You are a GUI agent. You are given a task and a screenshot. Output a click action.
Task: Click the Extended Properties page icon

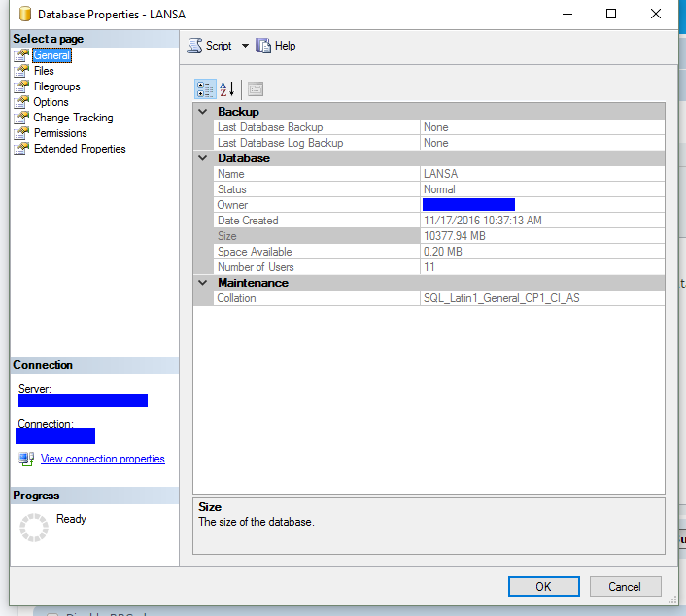[x=21, y=149]
